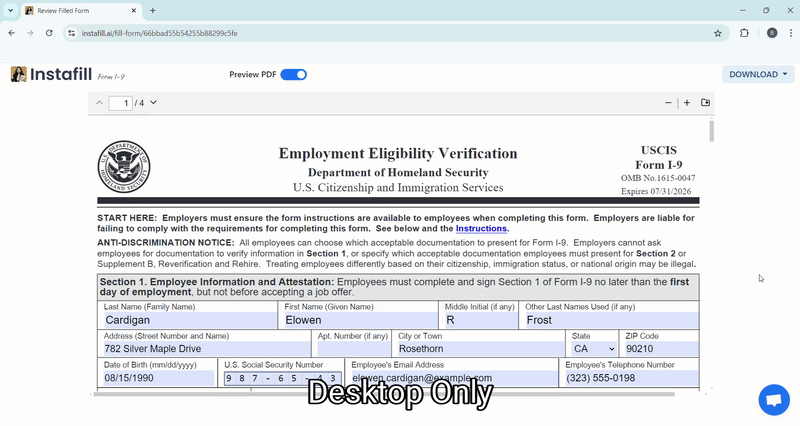Click the City or Town field Rosethorn
800x426 pixels.
[481, 349]
